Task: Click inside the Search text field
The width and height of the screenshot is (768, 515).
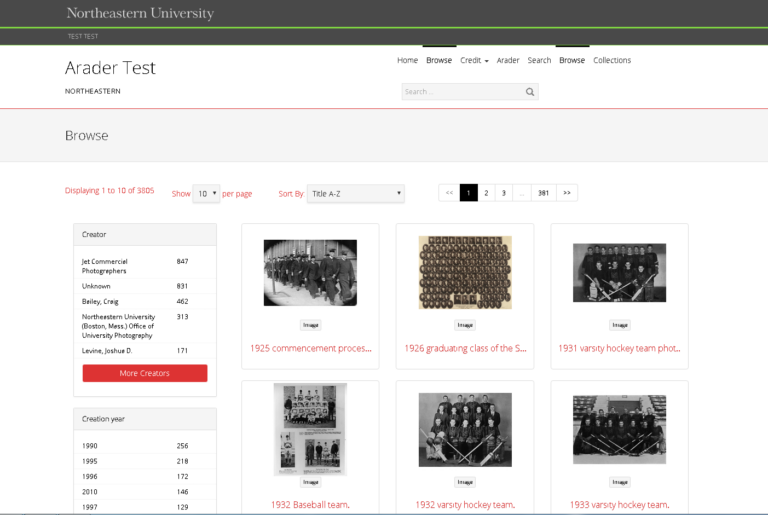Action: click(x=461, y=92)
